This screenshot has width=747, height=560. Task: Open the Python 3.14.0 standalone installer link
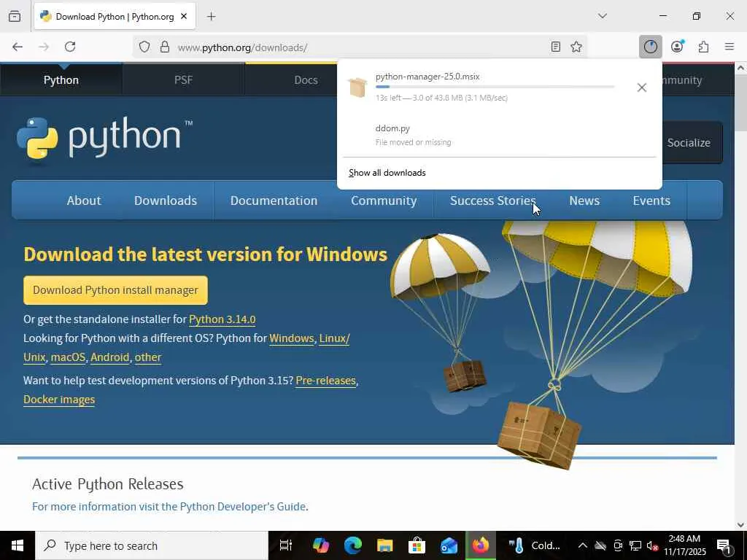coord(222,319)
